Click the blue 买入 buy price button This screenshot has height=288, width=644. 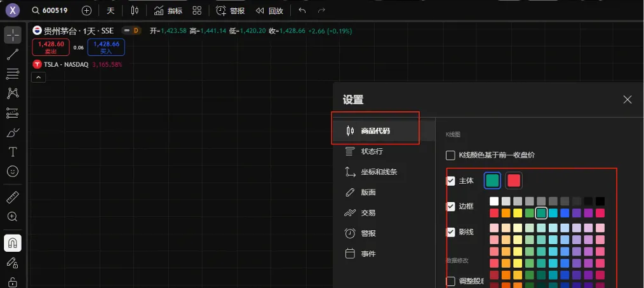click(106, 47)
